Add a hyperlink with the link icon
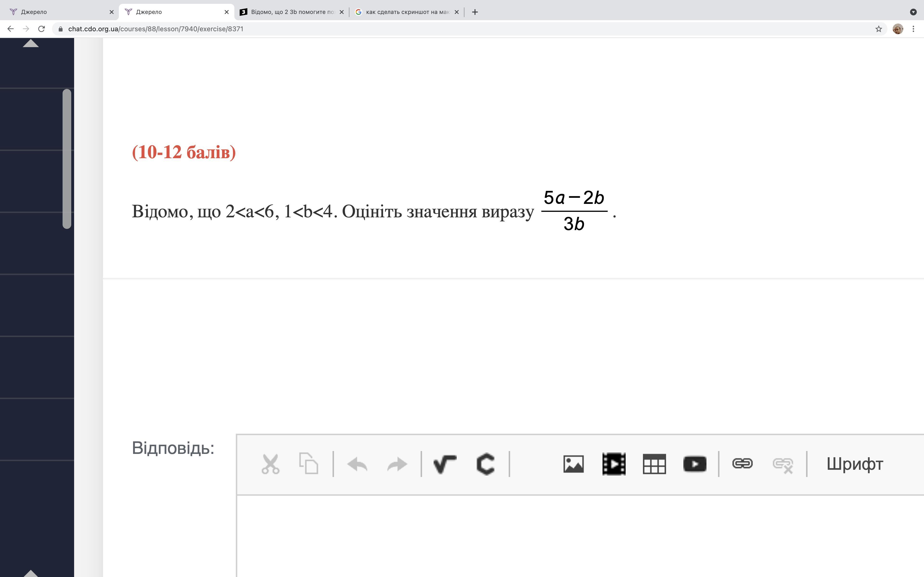The image size is (924, 577). coord(742,464)
